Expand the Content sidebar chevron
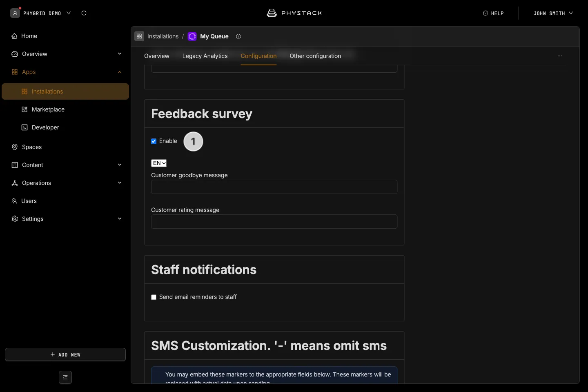The width and height of the screenshot is (588, 392). pos(120,165)
